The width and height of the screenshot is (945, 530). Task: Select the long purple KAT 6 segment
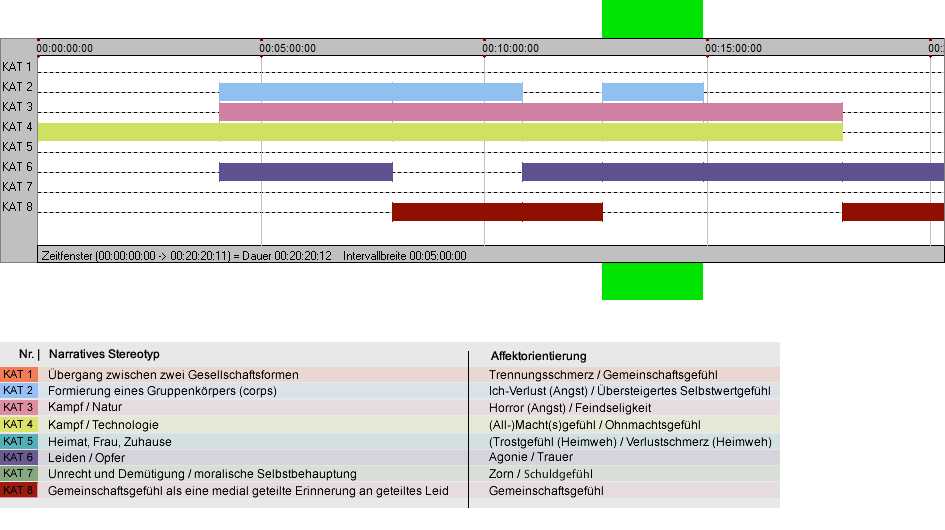pos(733,172)
